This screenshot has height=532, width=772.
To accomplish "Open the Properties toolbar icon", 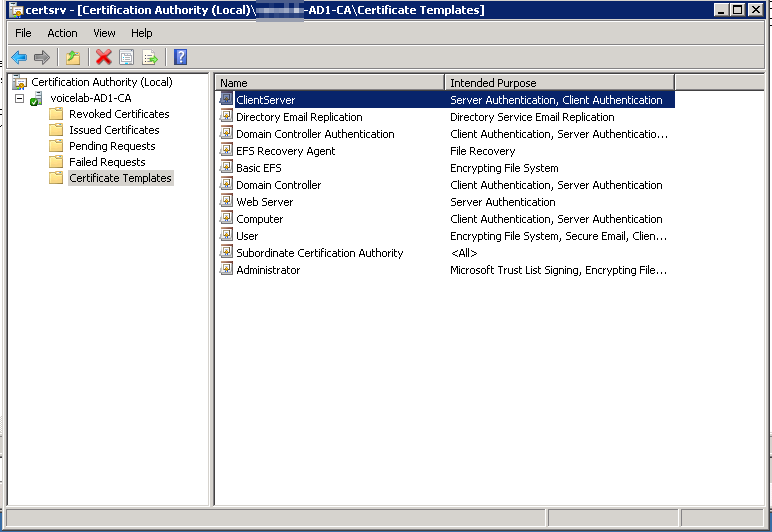I will 127,57.
